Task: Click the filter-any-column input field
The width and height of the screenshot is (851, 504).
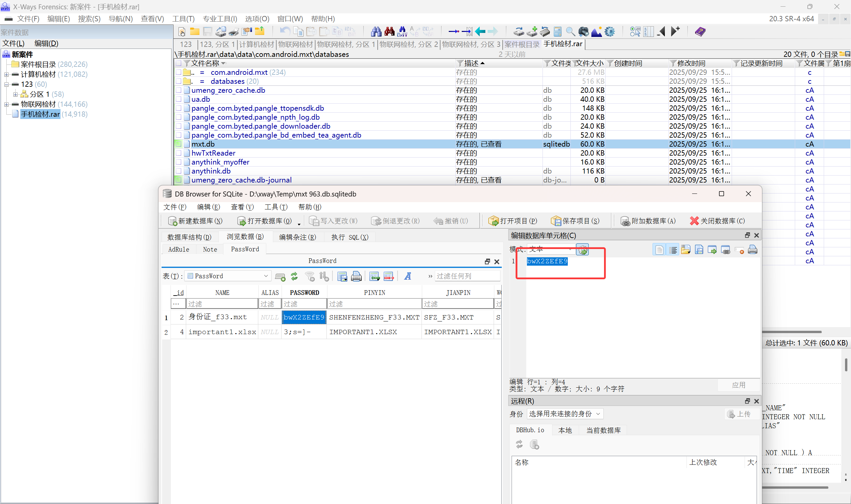Action: pyautogui.click(x=467, y=276)
